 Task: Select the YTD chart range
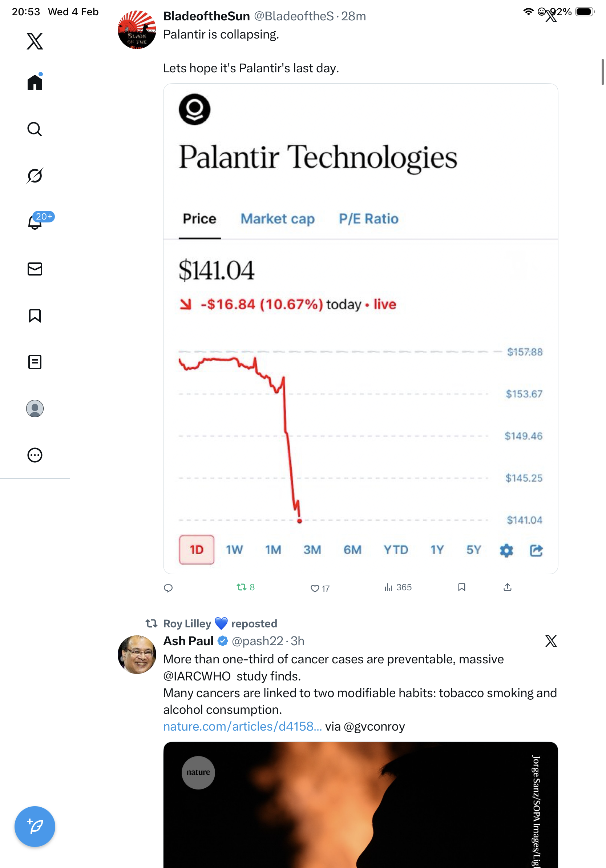tap(396, 550)
